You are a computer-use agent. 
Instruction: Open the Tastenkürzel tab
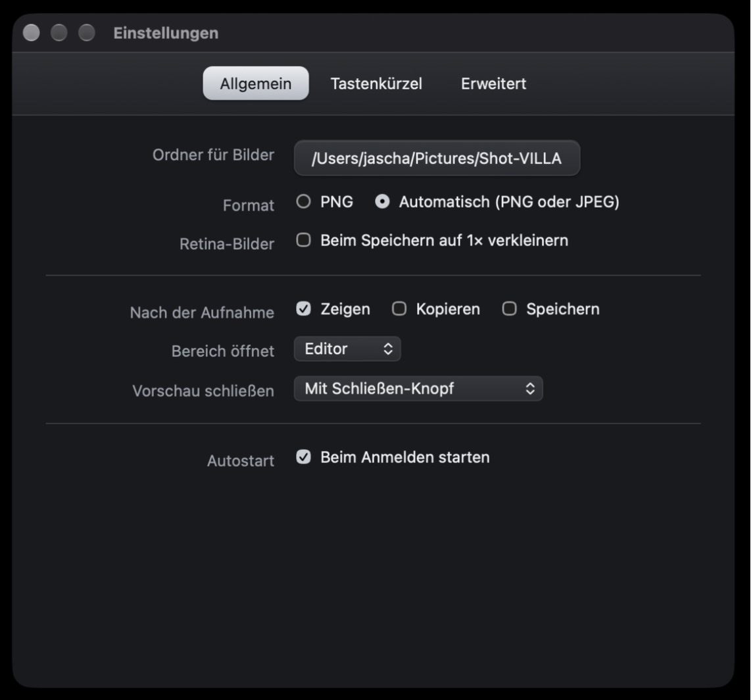pos(376,84)
